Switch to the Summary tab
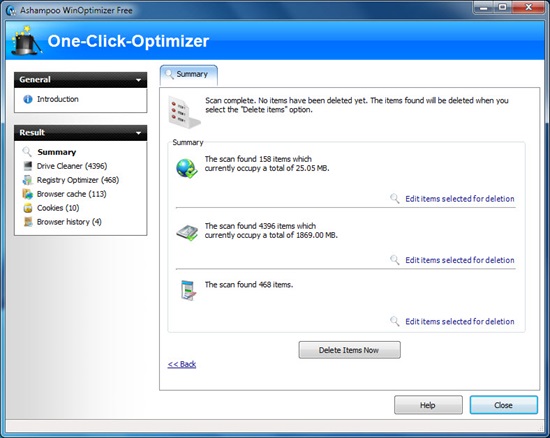The image size is (550, 438). click(189, 75)
